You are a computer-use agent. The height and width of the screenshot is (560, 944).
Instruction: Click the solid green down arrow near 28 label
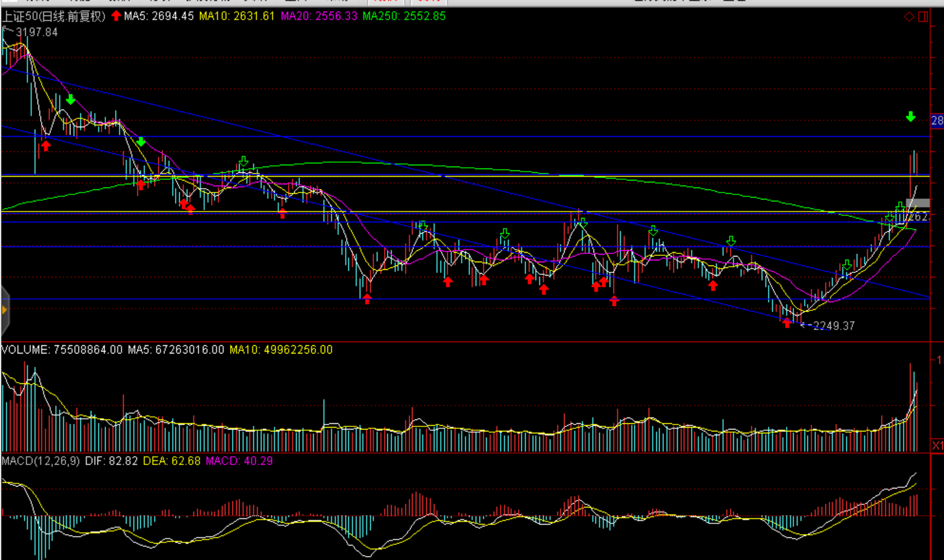[x=910, y=117]
